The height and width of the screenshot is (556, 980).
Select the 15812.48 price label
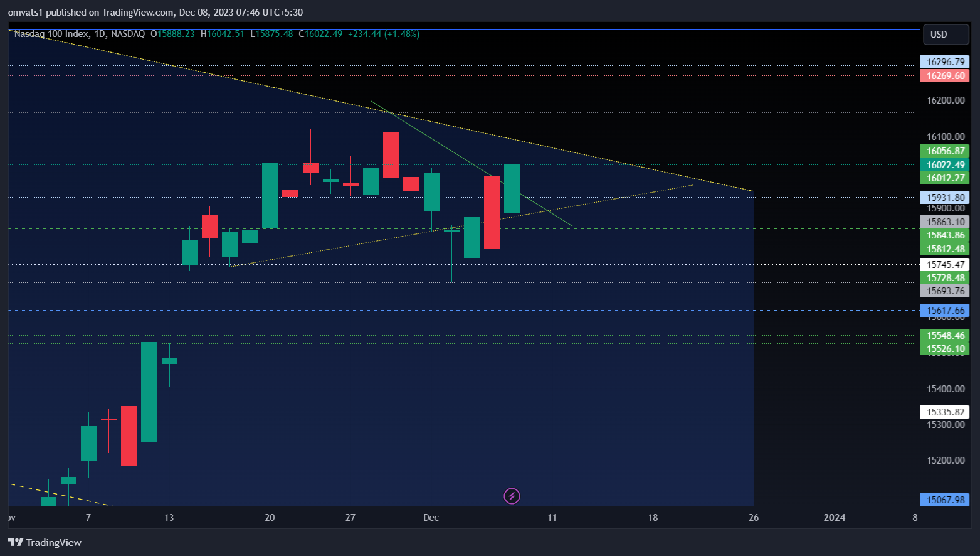point(945,249)
